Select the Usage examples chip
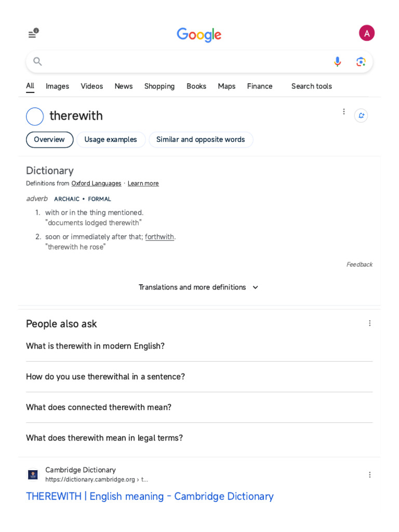 (111, 140)
